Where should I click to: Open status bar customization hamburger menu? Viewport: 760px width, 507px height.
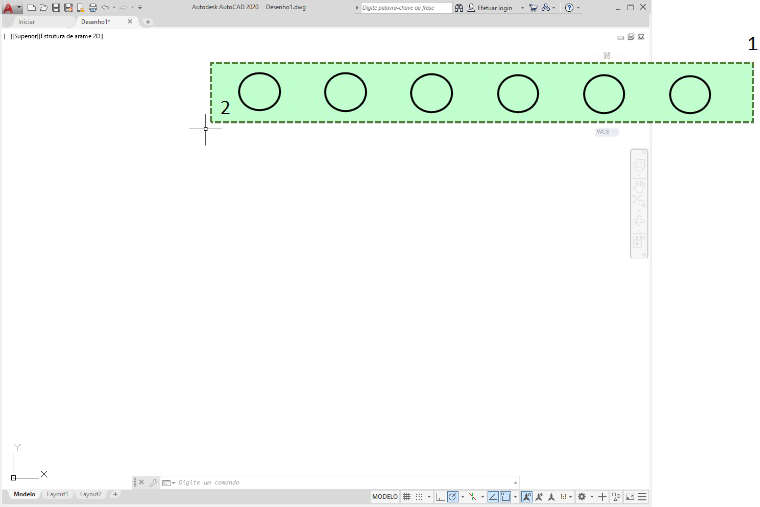[x=642, y=497]
